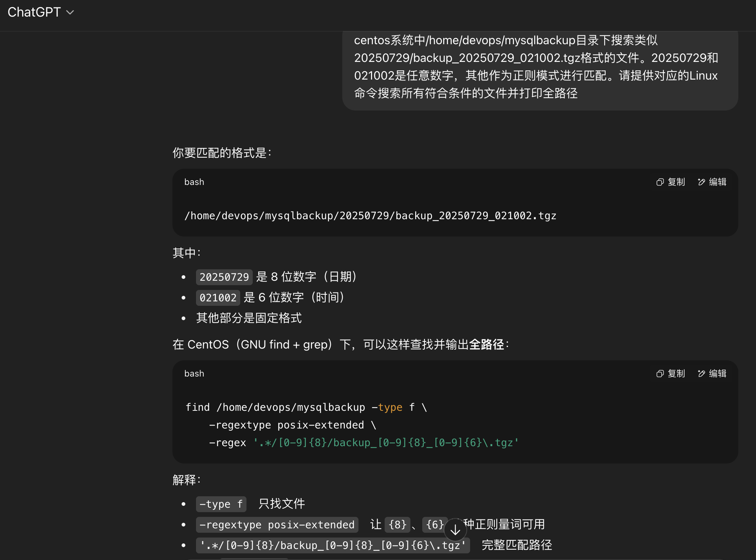Click the -regex pattern string in code block
This screenshot has width=756, height=560.
[x=386, y=442]
